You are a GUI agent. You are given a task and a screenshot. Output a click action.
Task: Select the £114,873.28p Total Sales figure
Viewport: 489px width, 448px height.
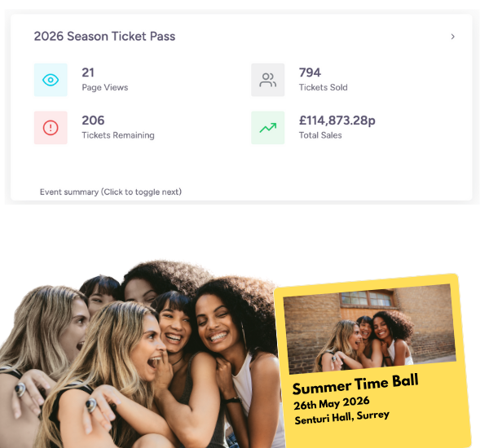coord(337,121)
